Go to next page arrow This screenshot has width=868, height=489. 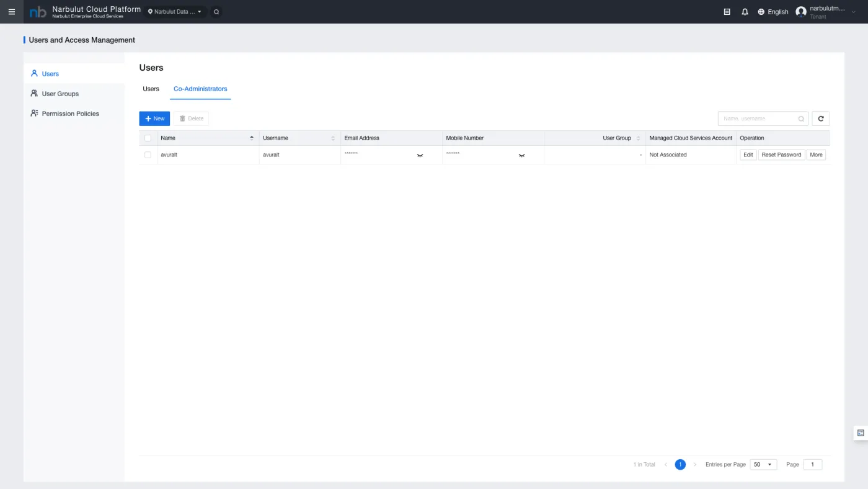click(695, 464)
